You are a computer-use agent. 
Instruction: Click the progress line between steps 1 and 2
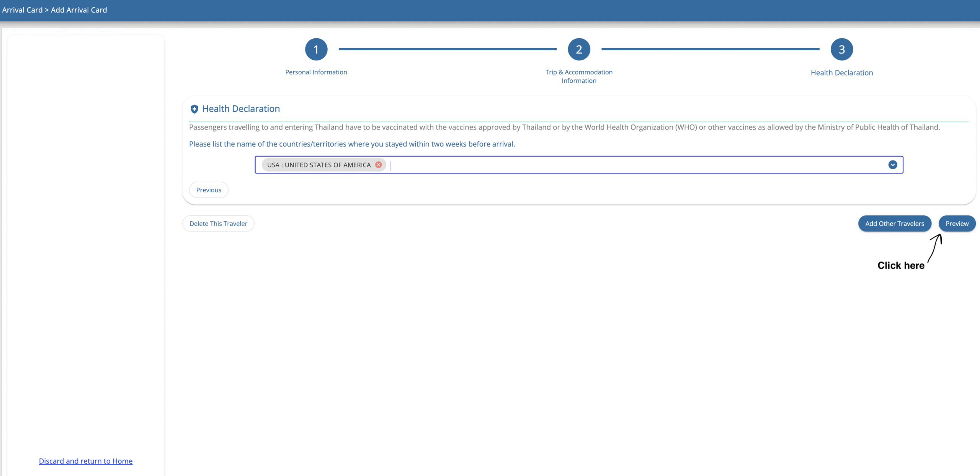(447, 49)
